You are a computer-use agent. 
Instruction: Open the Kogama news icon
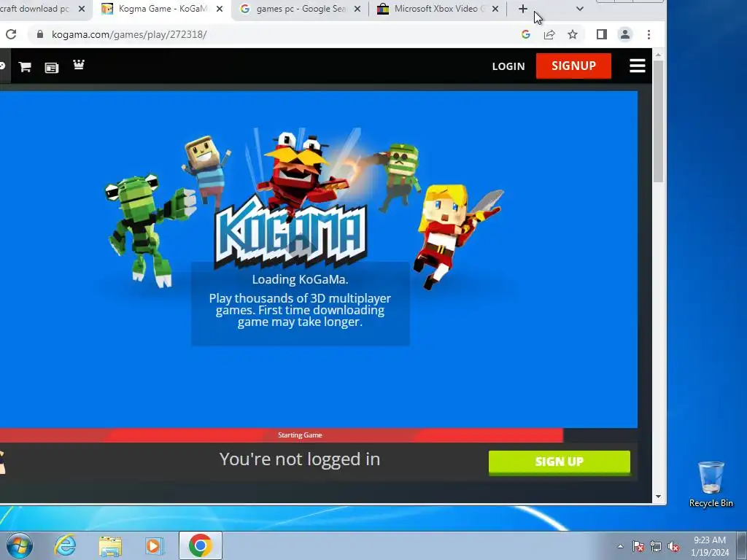click(x=52, y=68)
